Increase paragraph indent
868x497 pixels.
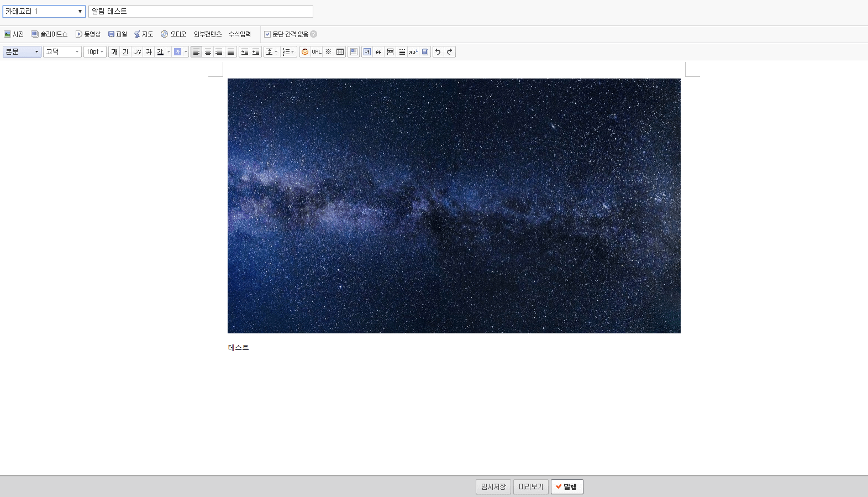(244, 52)
